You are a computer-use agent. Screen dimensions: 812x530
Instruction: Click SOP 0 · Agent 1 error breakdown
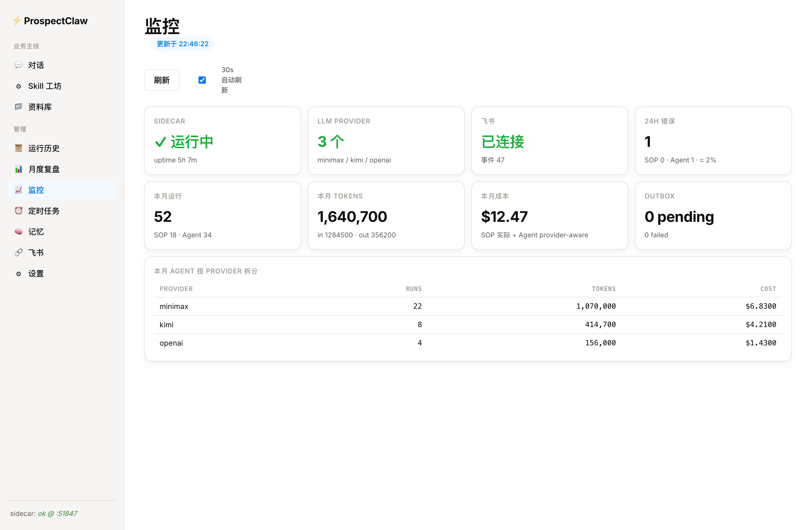680,160
